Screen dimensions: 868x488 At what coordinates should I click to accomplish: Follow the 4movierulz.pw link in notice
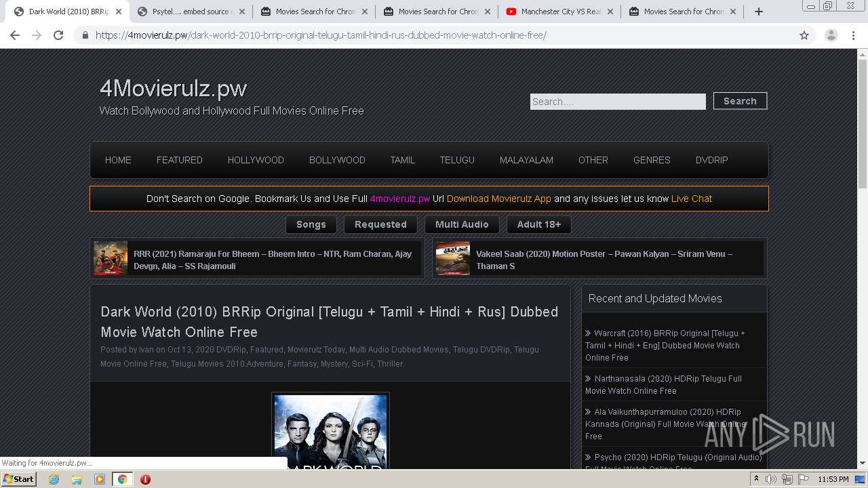(x=400, y=199)
